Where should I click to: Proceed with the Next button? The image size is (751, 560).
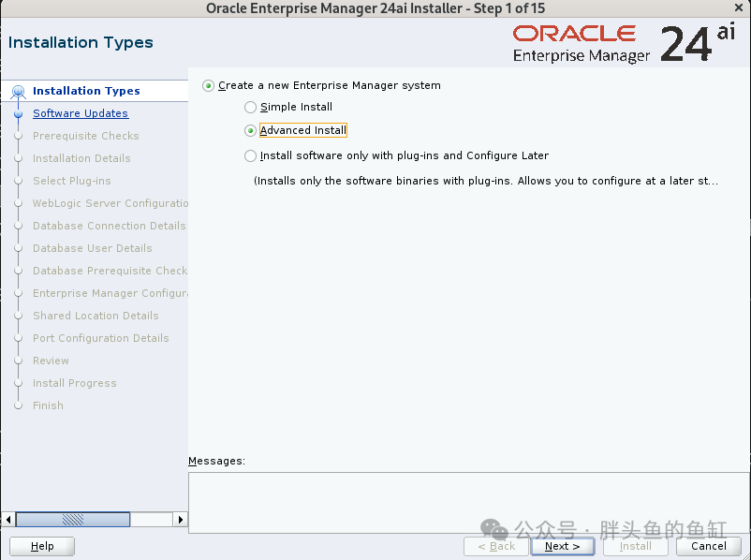point(562,546)
